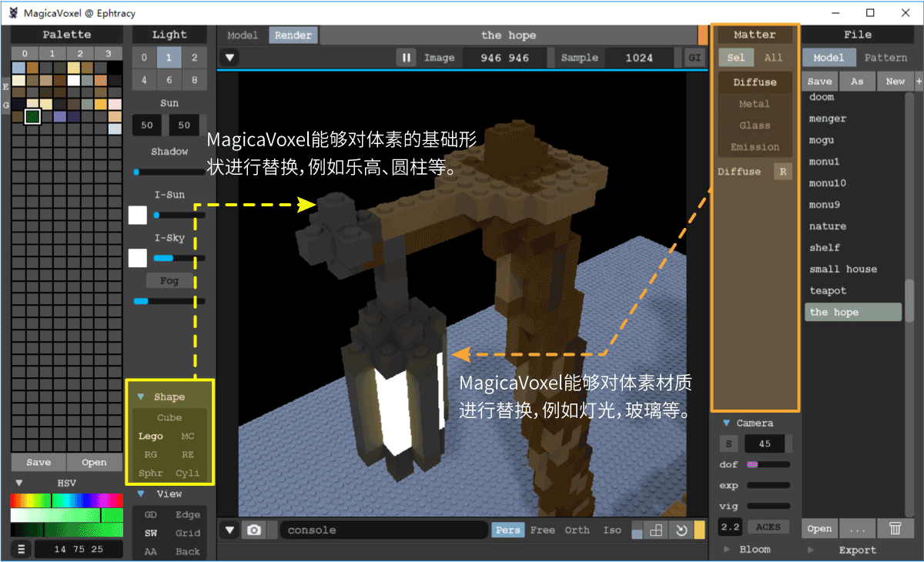Click the As button in File panel
Image resolution: width=924 pixels, height=562 pixels.
[x=857, y=82]
